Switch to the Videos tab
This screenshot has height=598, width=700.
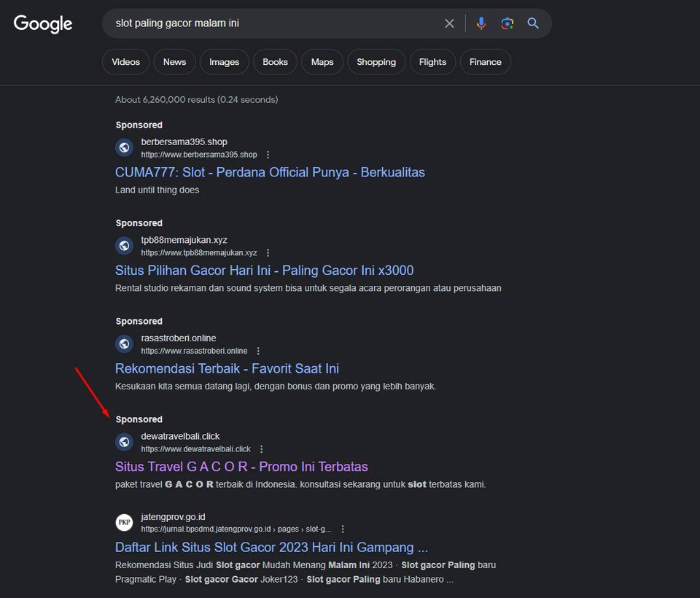tap(126, 62)
